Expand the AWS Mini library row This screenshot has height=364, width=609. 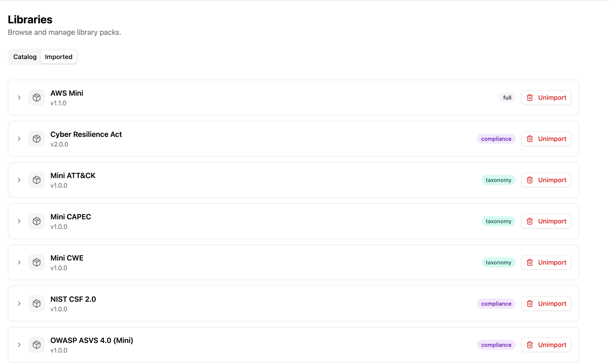(x=19, y=98)
